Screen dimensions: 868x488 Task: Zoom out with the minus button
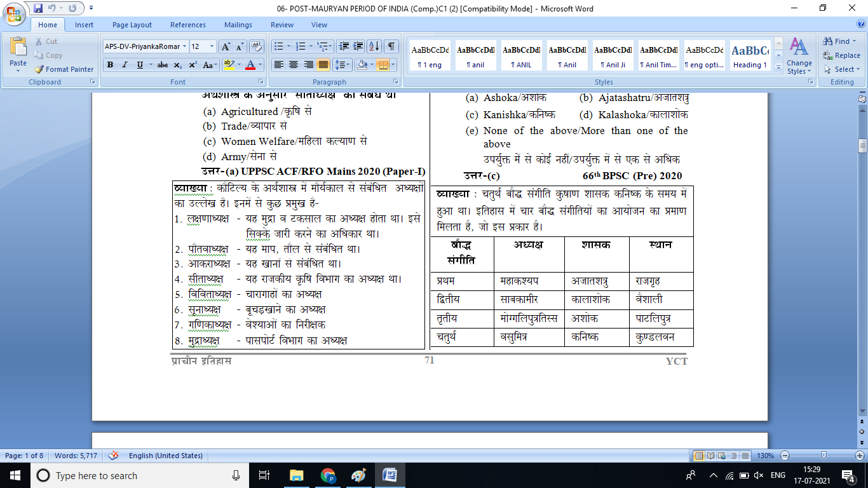784,456
